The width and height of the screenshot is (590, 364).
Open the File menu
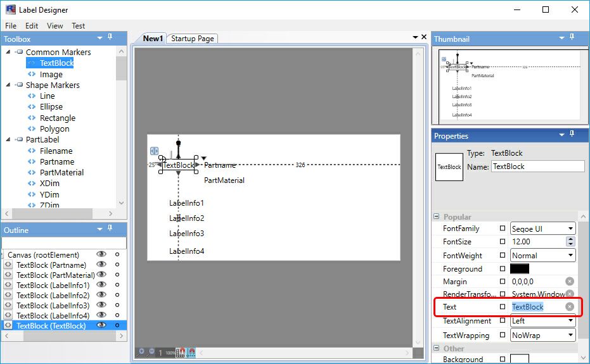pyautogui.click(x=11, y=25)
